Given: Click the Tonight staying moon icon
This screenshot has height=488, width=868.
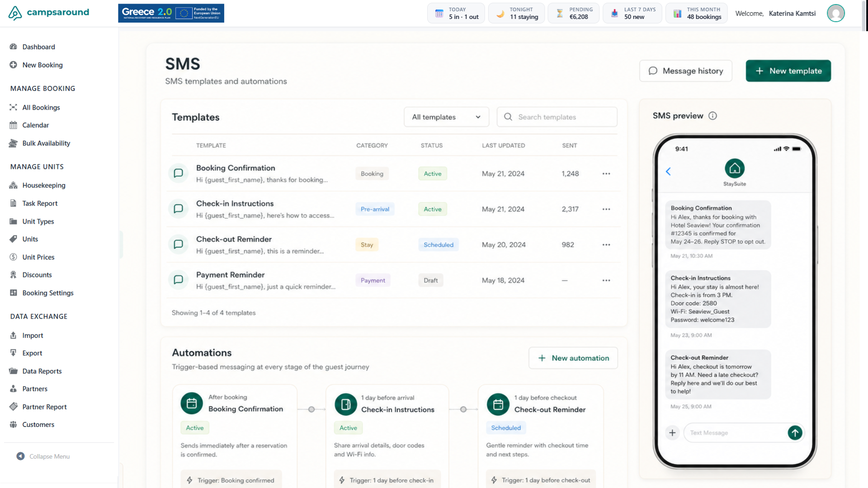Looking at the screenshot, I should pos(500,14).
